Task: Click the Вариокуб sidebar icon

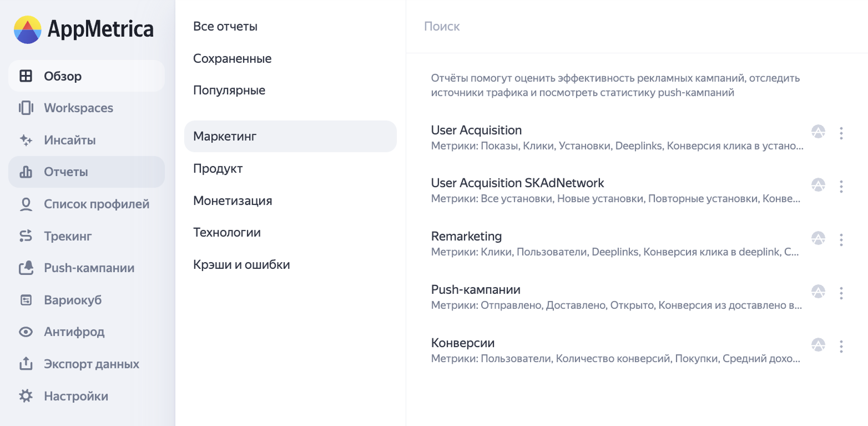Action: tap(26, 300)
